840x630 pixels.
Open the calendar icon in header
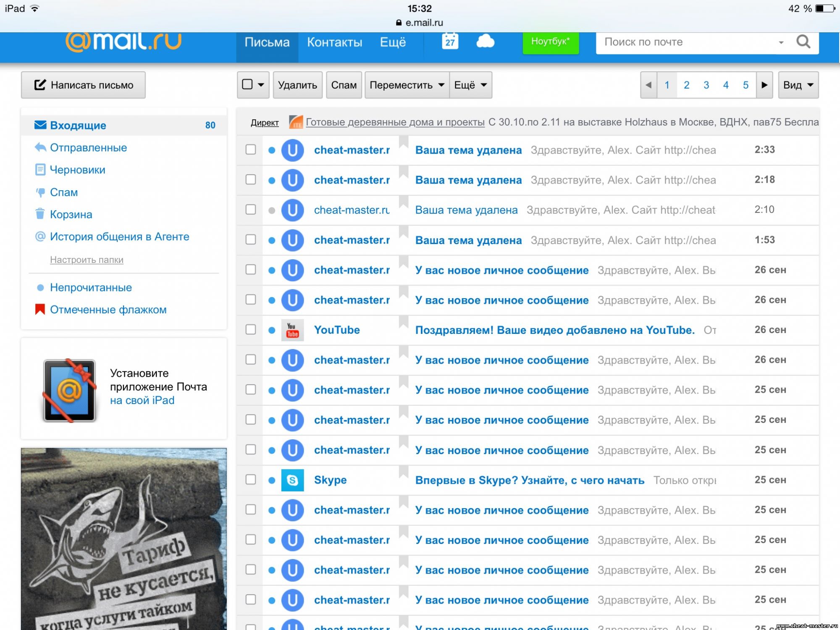click(450, 42)
